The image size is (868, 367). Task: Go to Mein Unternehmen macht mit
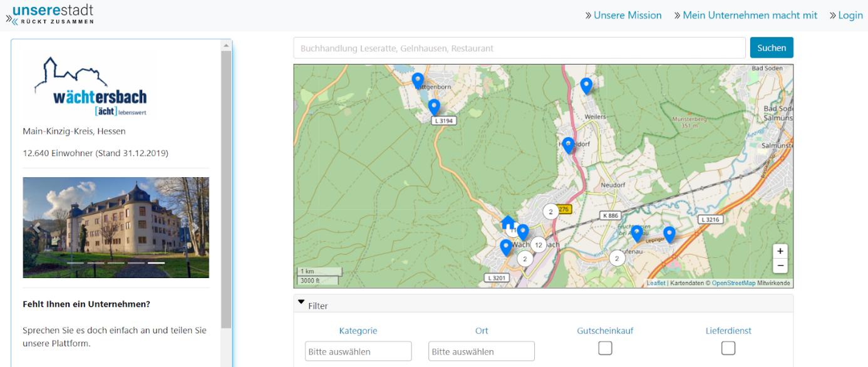click(750, 16)
